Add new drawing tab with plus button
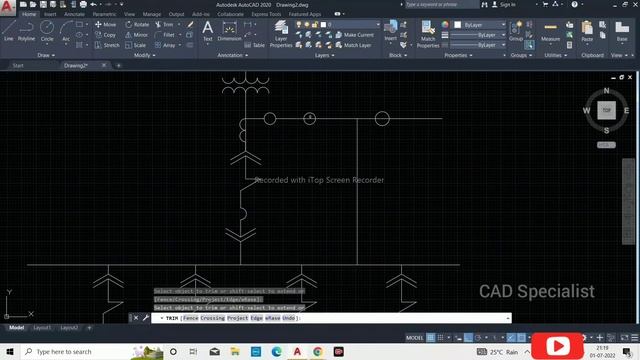 coord(118,65)
